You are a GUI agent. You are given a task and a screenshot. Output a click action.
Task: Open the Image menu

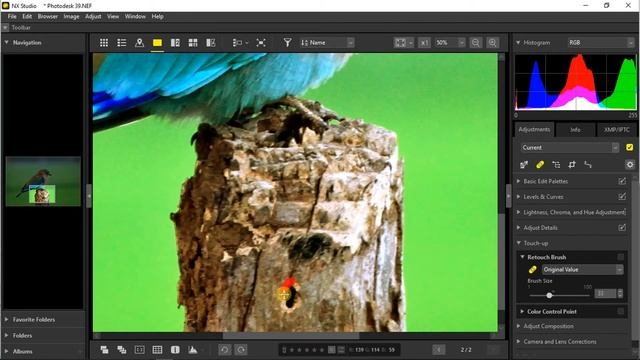point(71,17)
